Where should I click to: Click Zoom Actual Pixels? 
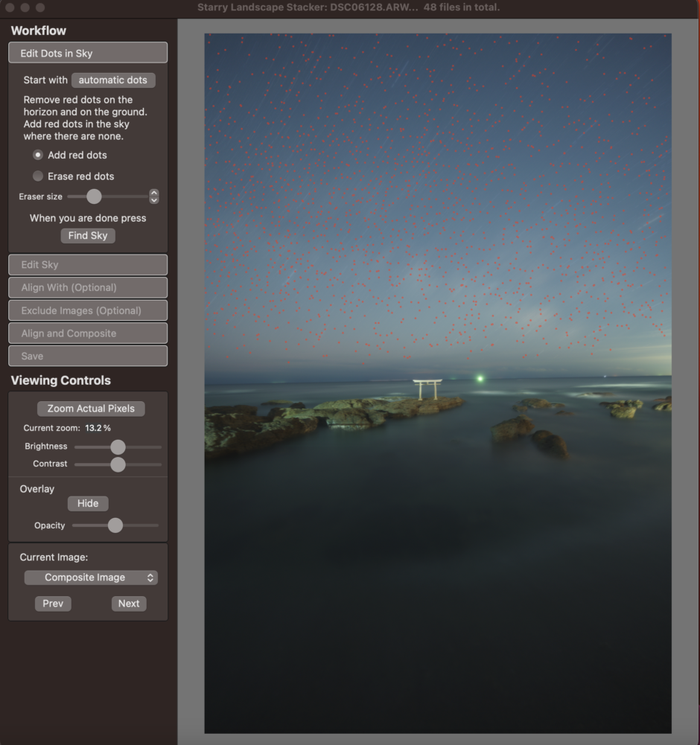(x=90, y=408)
